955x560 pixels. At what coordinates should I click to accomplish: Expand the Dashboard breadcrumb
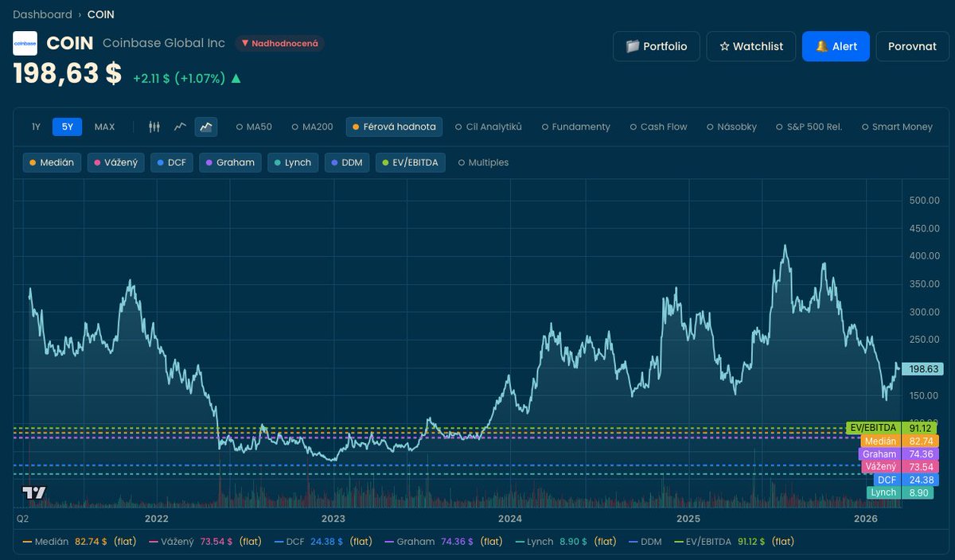click(43, 14)
